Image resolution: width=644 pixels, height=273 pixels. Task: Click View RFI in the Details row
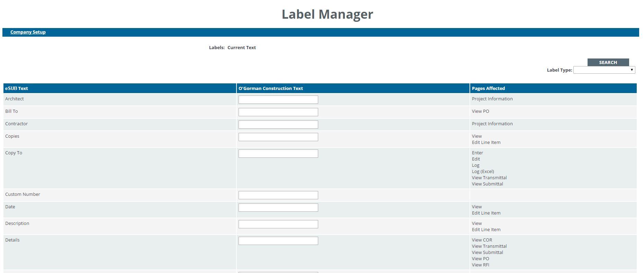(480, 265)
